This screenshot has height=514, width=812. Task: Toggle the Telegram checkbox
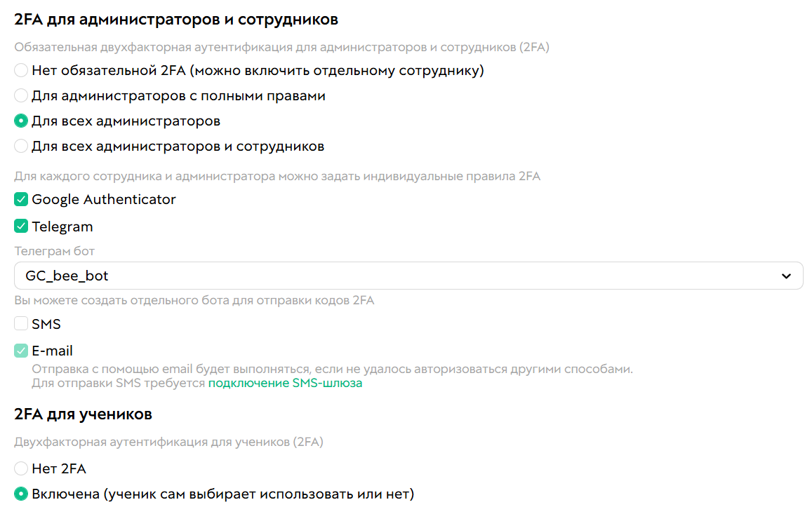(21, 226)
